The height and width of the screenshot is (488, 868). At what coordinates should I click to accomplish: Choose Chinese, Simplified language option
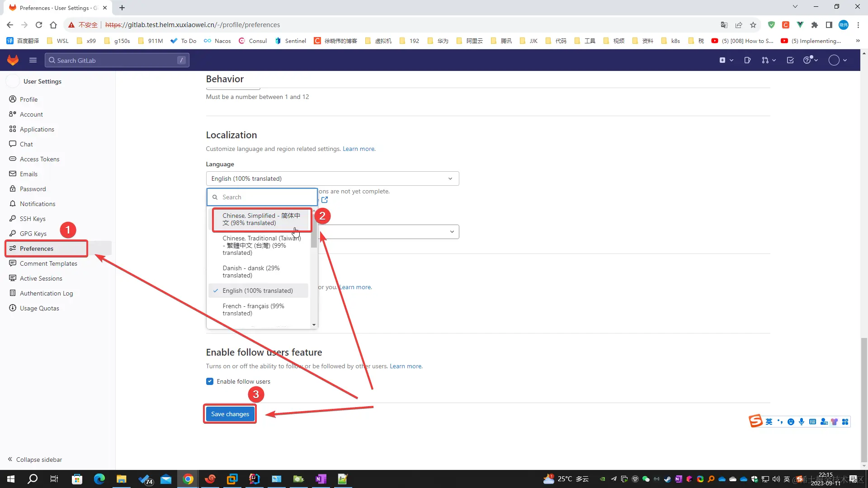261,219
